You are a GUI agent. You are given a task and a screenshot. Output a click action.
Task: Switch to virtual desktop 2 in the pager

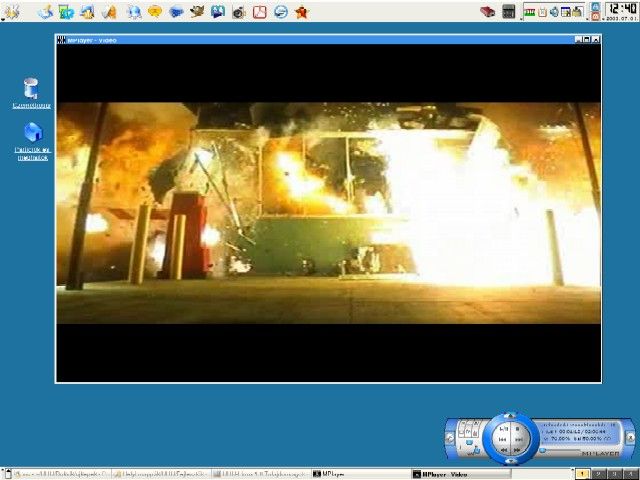tap(598, 473)
